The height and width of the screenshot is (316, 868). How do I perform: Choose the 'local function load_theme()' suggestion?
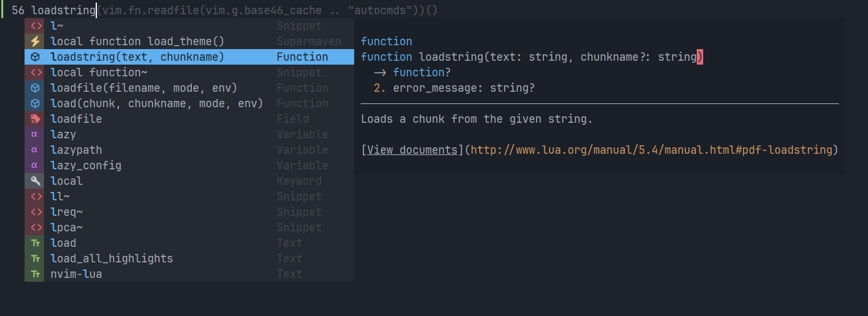189,41
